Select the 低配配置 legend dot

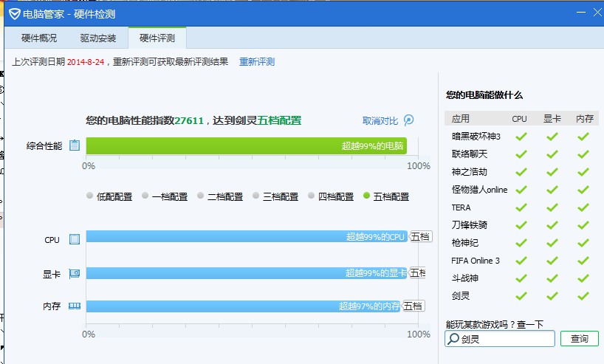90,196
